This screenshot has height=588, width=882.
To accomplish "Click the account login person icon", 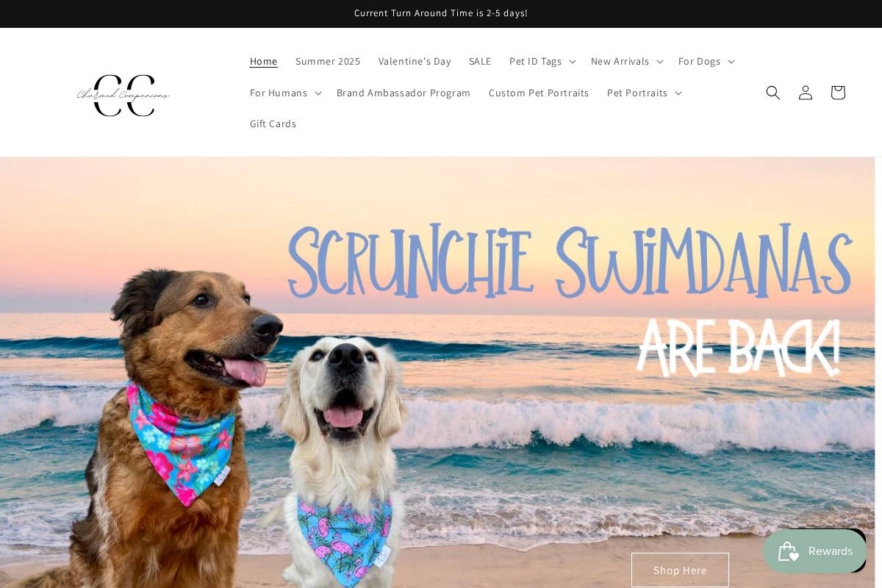I will 806,93.
